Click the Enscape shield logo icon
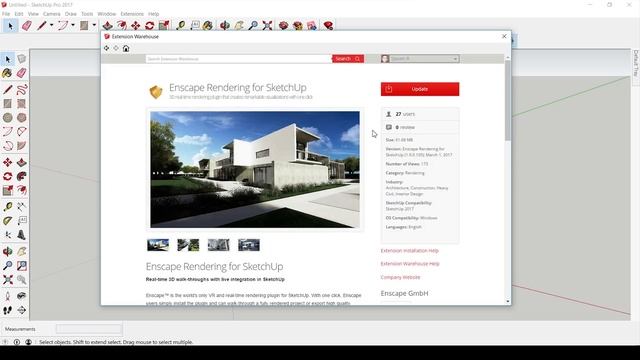The image size is (640, 360). tap(156, 92)
